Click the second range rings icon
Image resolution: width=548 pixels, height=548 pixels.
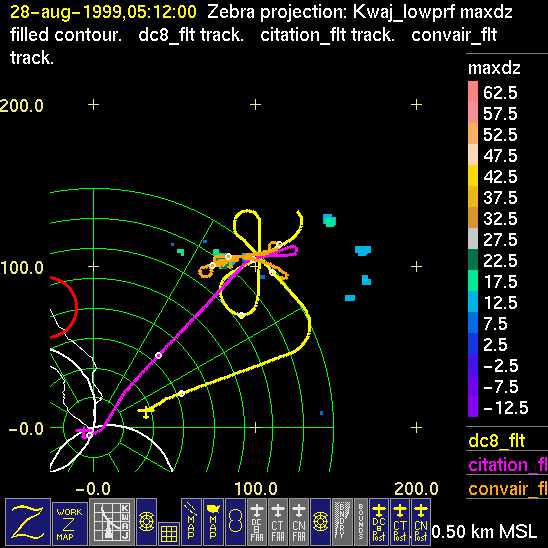[320, 521]
